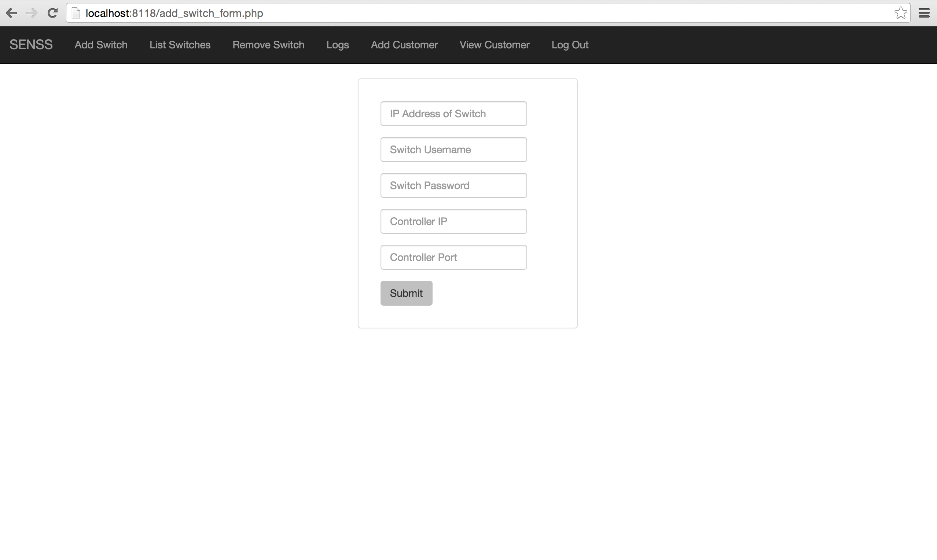This screenshot has width=937, height=560.
Task: Focus the IP Address of Switch field
Action: click(453, 114)
